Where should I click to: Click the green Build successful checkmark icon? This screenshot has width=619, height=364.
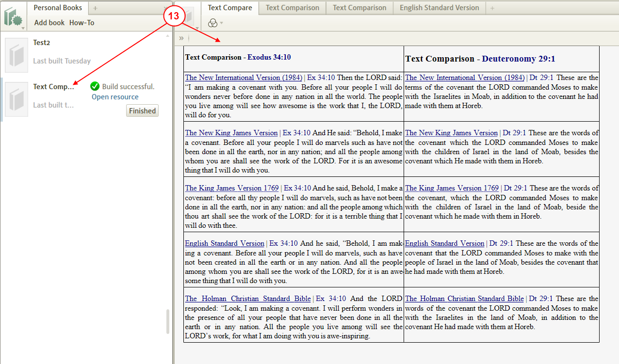click(x=95, y=86)
